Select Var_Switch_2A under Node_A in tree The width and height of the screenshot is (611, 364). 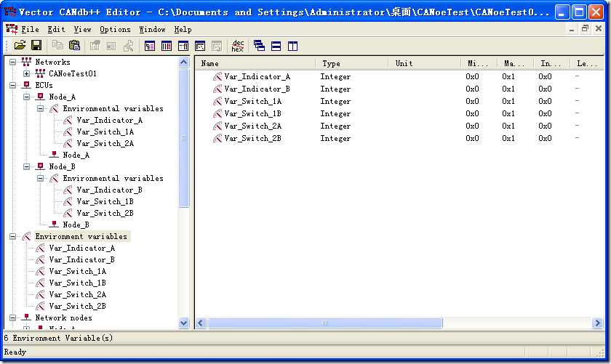click(x=105, y=143)
